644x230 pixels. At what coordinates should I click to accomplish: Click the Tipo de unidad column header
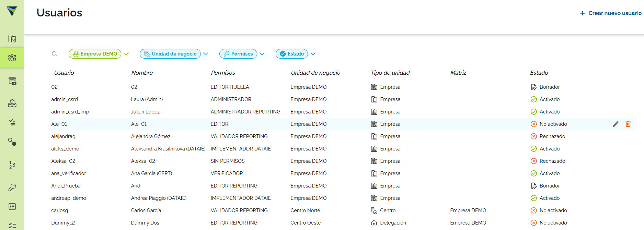point(390,73)
